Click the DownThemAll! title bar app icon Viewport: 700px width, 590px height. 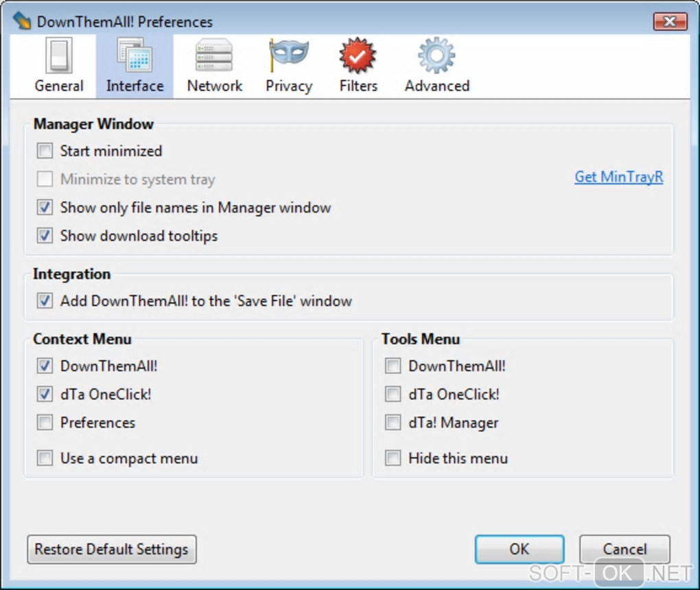(x=21, y=21)
